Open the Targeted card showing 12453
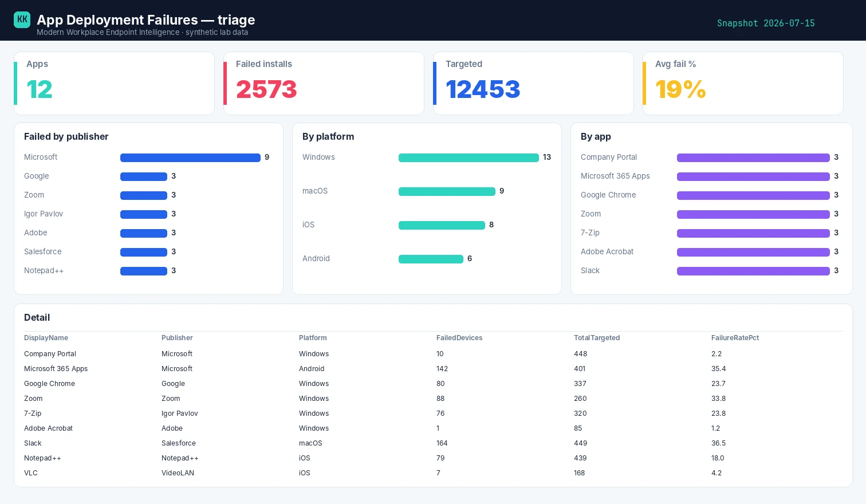 (x=533, y=84)
